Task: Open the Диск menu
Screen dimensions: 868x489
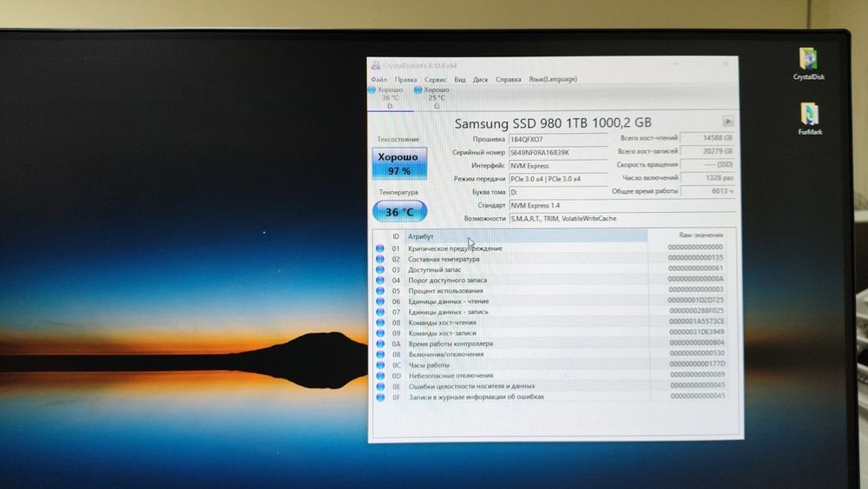Action: pyautogui.click(x=481, y=80)
